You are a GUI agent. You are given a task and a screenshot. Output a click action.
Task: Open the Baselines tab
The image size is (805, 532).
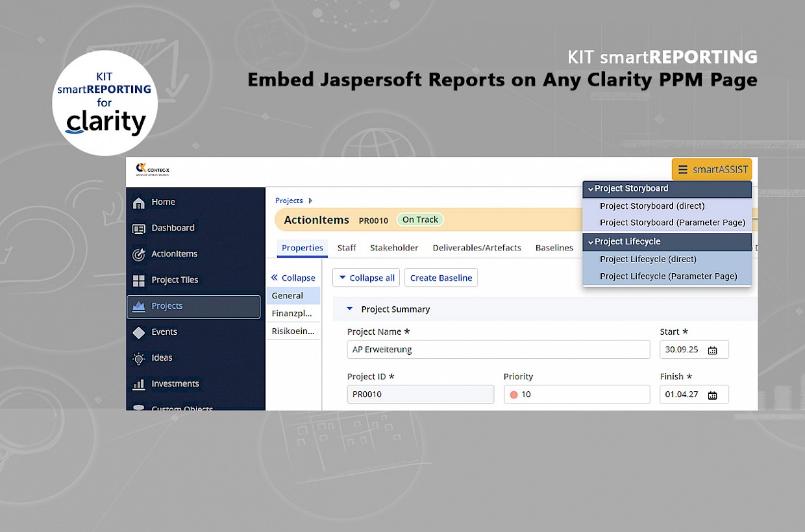point(554,248)
